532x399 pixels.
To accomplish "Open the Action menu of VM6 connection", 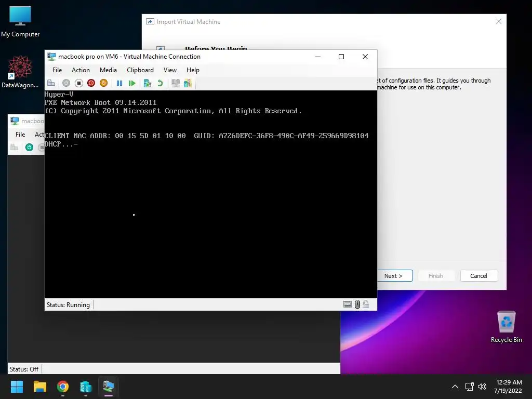I will click(81, 70).
